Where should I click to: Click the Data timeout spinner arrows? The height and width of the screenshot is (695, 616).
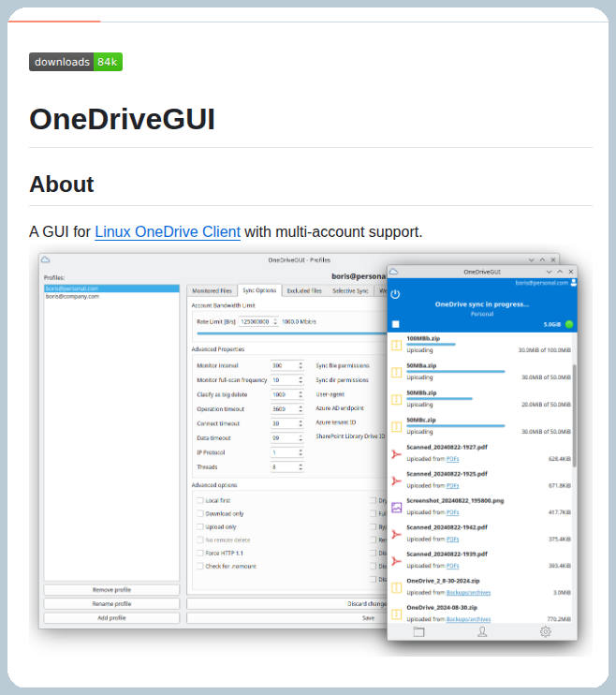click(x=301, y=438)
